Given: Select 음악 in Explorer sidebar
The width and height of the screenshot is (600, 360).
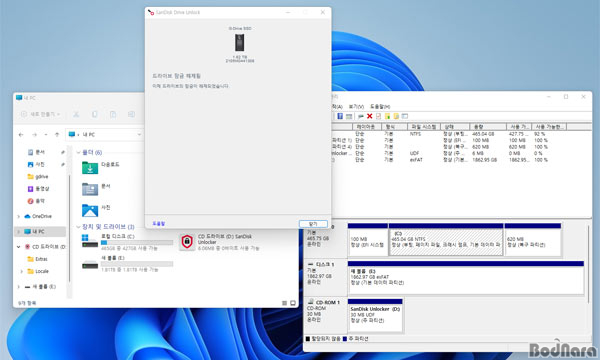Looking at the screenshot, I should point(36,201).
